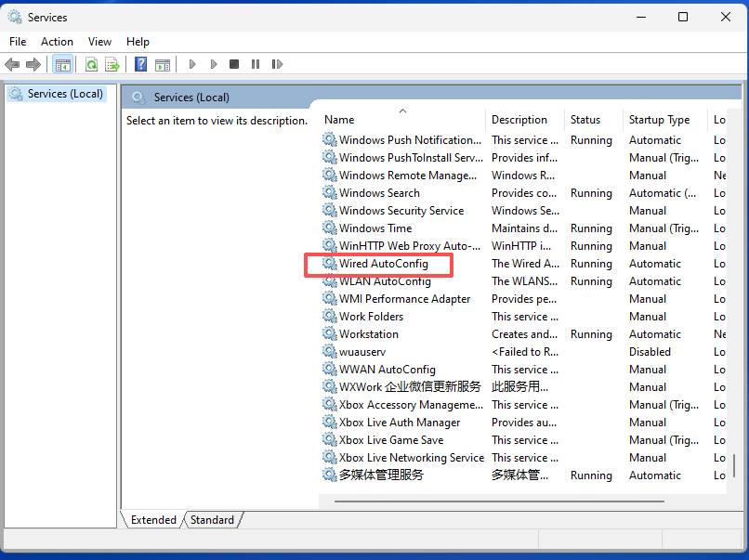749x560 pixels.
Task: Click the Pause Service toolbar icon
Action: coord(256,64)
